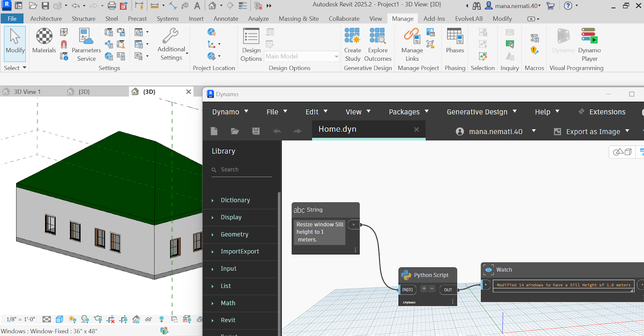The image size is (644, 336).
Task: Toggle crop view in view control bar
Action: tap(111, 320)
